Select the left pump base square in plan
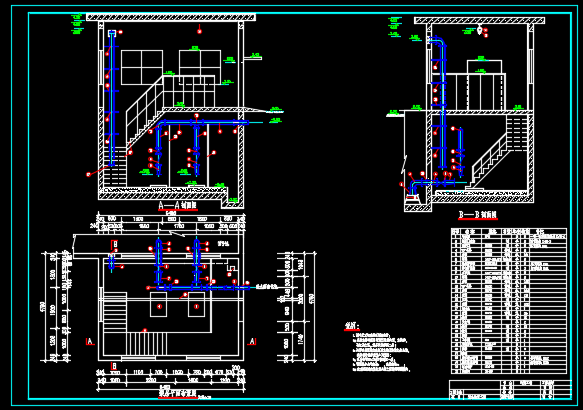583x410 pixels. (158, 305)
